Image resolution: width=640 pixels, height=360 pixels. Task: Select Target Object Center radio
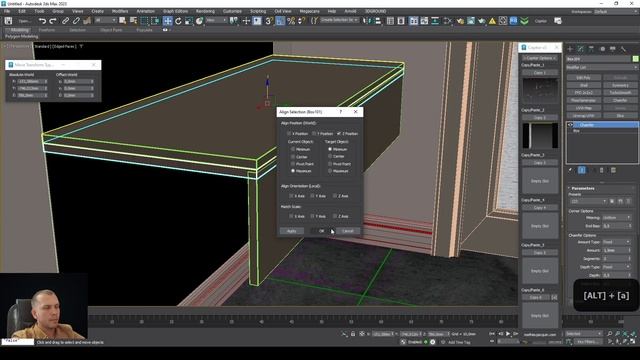coord(330,156)
